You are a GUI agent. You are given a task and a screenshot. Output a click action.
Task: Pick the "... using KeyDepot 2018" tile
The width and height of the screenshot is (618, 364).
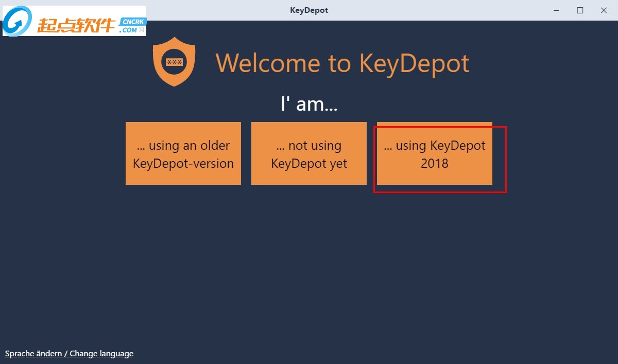point(435,153)
